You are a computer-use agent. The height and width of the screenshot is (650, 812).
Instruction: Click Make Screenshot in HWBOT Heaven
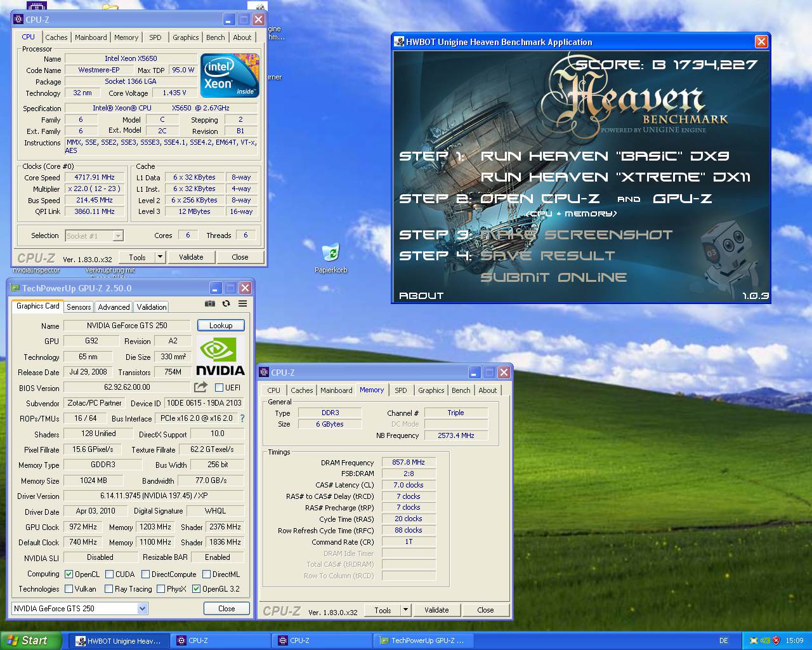(576, 235)
